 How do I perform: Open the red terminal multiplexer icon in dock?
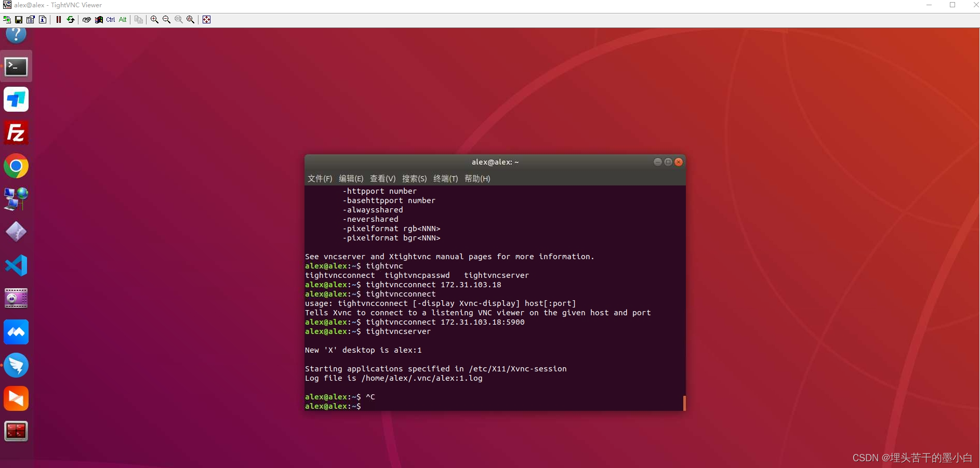(16, 431)
